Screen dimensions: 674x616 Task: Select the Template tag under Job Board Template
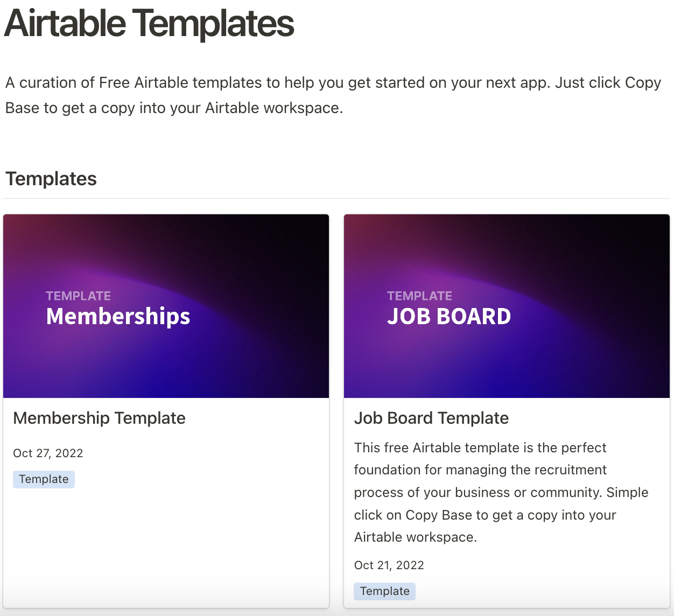pyautogui.click(x=384, y=591)
